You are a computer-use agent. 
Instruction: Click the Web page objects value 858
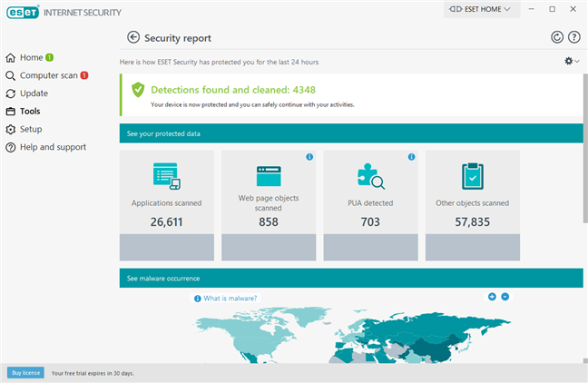pos(269,222)
